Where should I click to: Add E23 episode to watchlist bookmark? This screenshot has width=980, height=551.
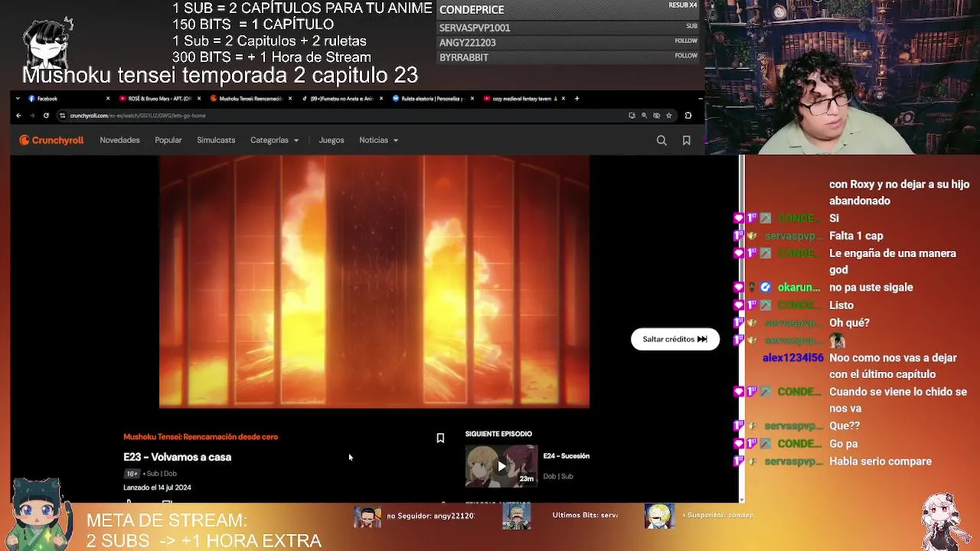[440, 438]
